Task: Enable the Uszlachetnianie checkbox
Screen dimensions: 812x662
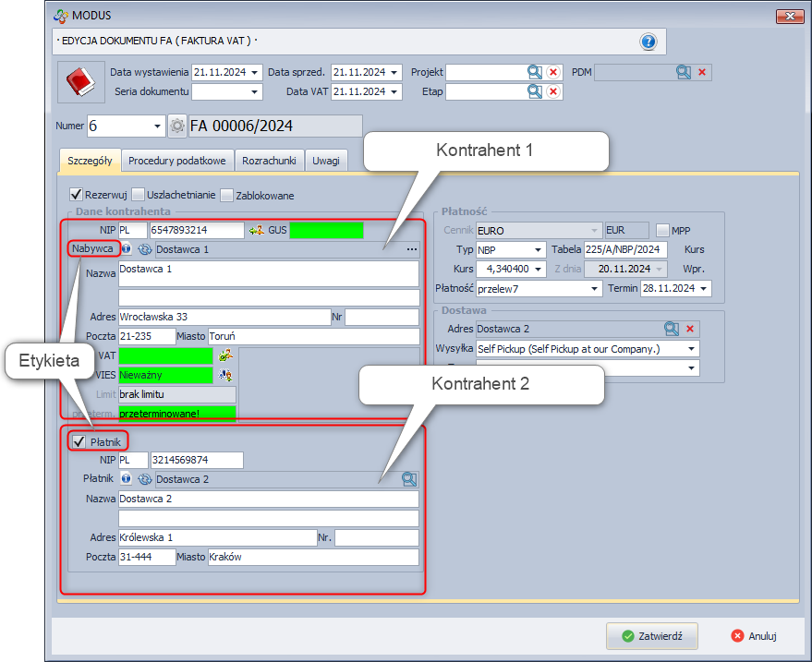Action: point(138,195)
